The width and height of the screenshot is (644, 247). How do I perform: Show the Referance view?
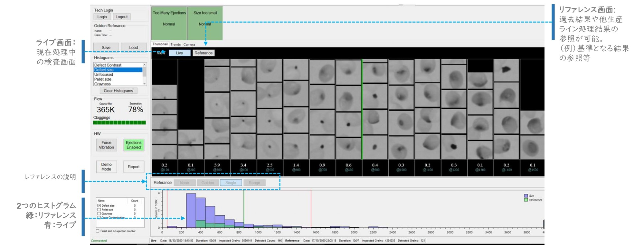204,53
